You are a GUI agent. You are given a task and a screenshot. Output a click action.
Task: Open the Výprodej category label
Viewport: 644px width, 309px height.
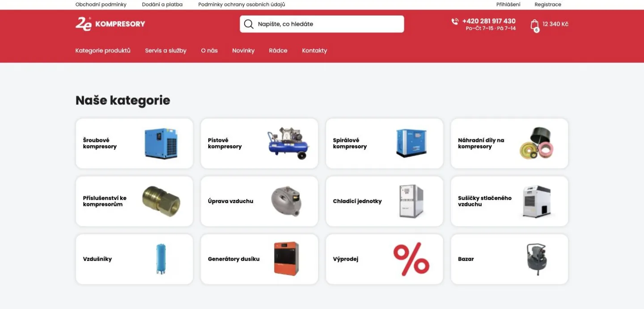coord(346,259)
